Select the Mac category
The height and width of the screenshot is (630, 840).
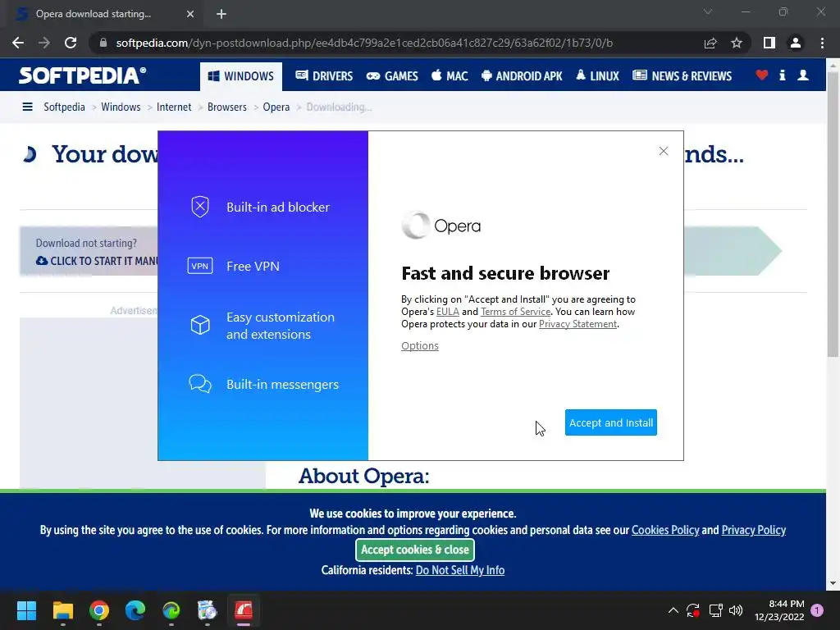coord(450,76)
